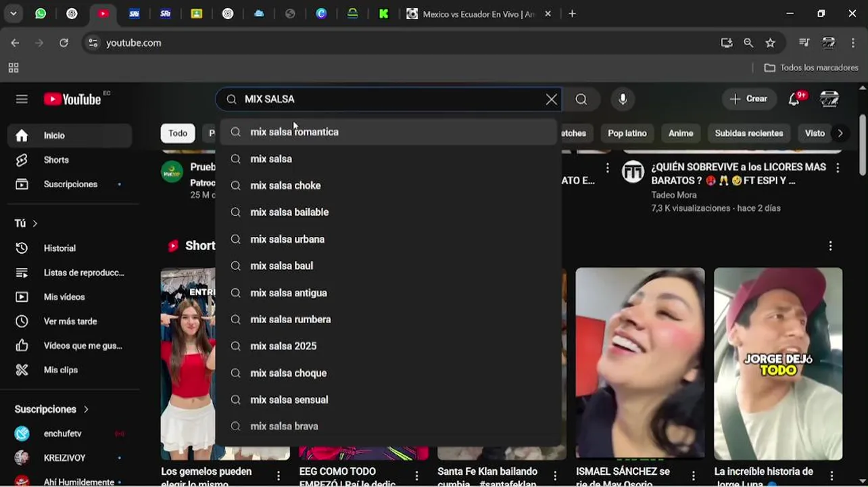Open Historial in the sidebar
Image resolution: width=868 pixels, height=487 pixels.
(70, 248)
